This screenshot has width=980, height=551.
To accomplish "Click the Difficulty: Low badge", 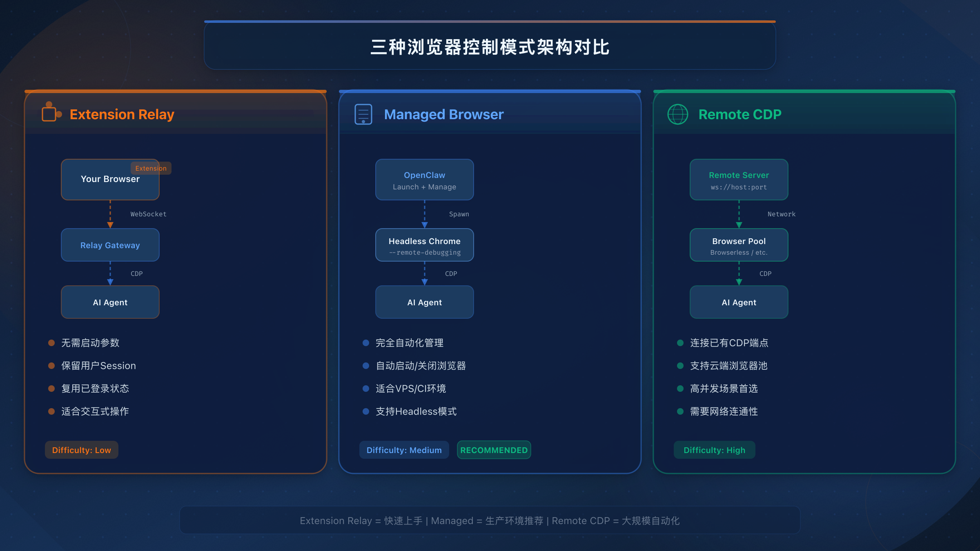I will tap(81, 450).
